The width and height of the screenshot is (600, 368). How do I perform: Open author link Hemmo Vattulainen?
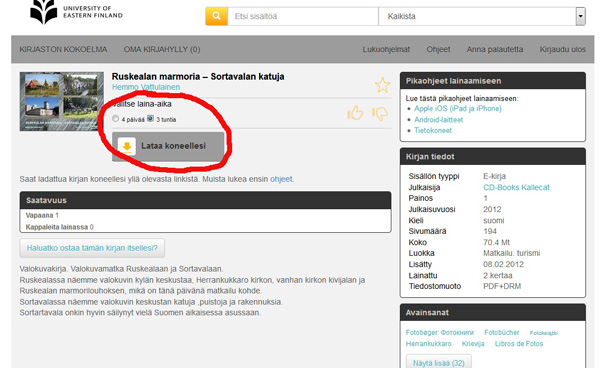(x=146, y=87)
